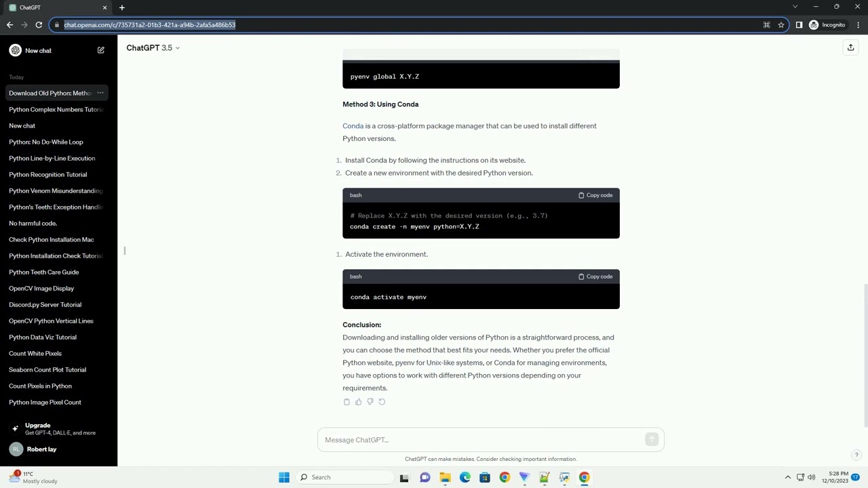Open Seaborn Count Plot Tutorial chat

[58, 369]
